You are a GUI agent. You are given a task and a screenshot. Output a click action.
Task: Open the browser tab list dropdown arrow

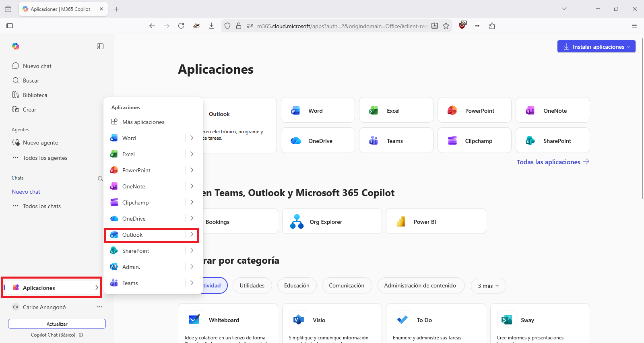(x=564, y=9)
